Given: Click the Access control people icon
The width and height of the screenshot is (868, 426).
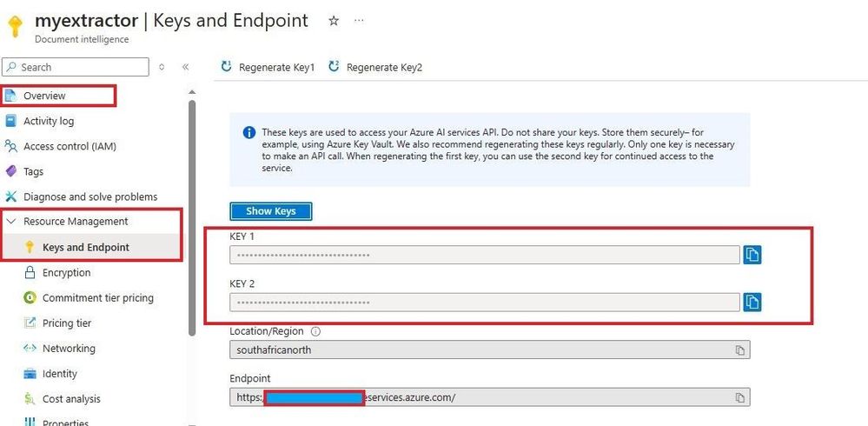Looking at the screenshot, I should [x=10, y=146].
